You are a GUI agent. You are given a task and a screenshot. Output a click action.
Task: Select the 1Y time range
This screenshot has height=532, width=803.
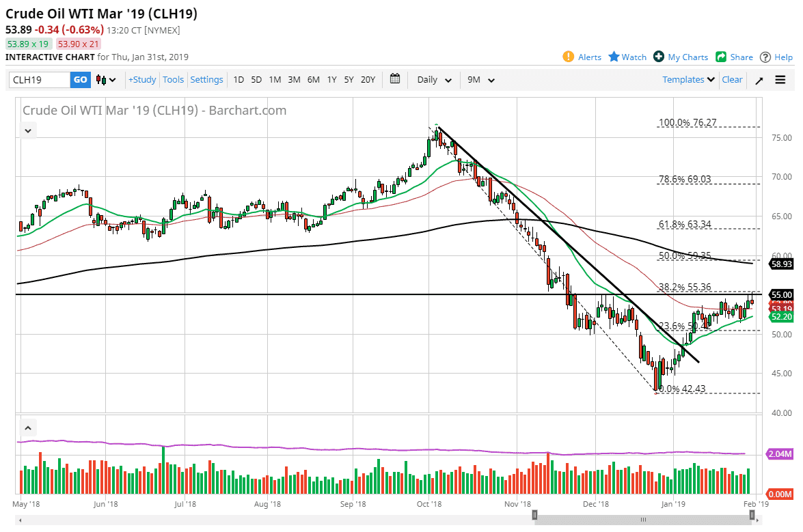pos(331,80)
